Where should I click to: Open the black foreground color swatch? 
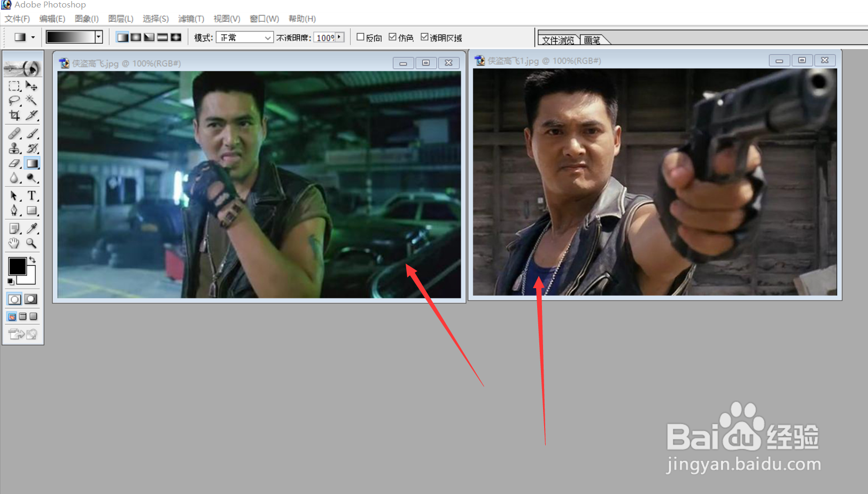pyautogui.click(x=17, y=266)
